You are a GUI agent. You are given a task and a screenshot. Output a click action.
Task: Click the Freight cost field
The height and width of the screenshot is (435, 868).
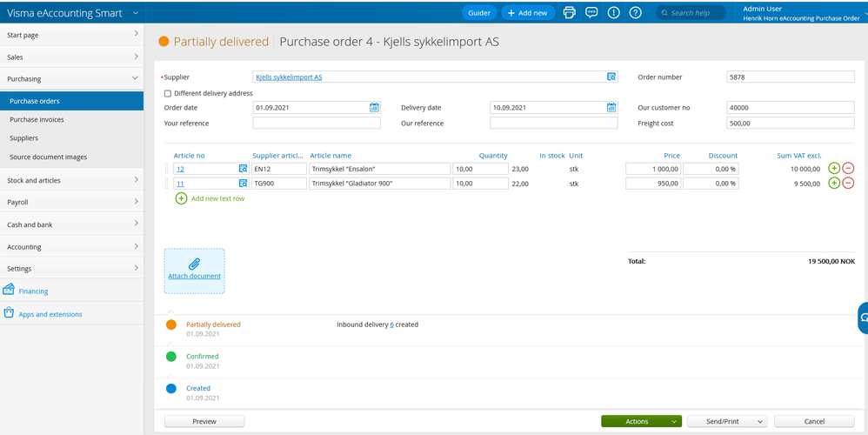coord(791,123)
